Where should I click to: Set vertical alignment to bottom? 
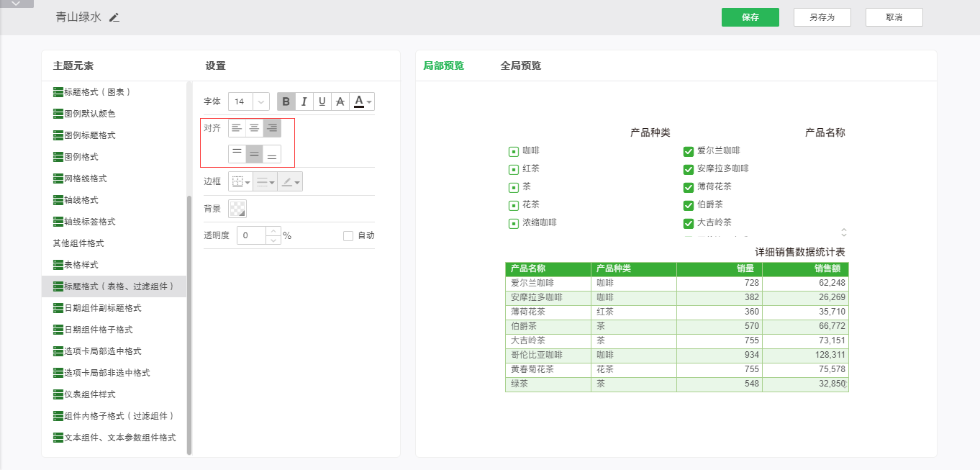(x=272, y=154)
